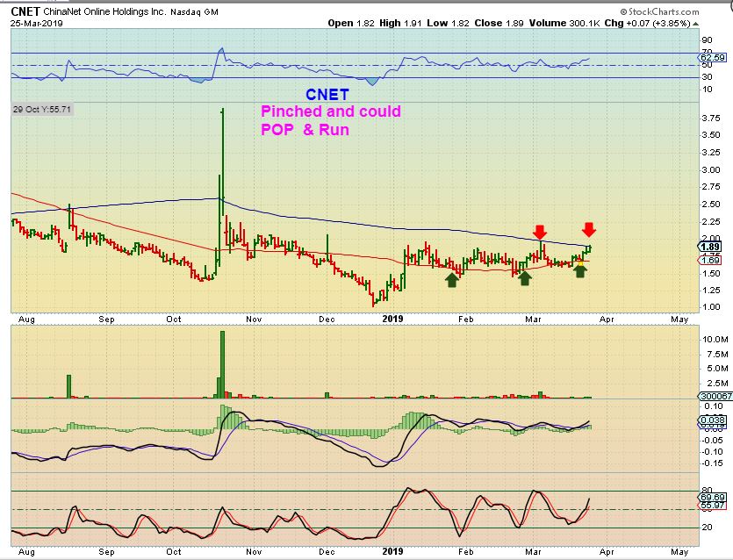
Task: Click the October price spike candle top
Action: click(x=222, y=111)
